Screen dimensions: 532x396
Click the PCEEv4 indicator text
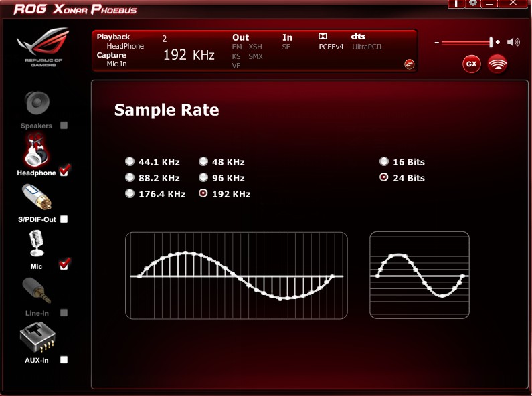click(x=331, y=47)
